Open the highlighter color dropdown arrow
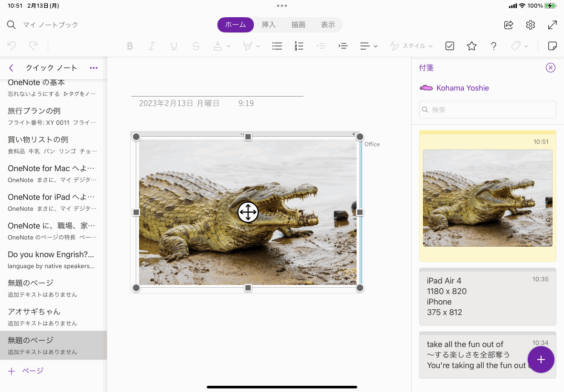 coord(258,46)
